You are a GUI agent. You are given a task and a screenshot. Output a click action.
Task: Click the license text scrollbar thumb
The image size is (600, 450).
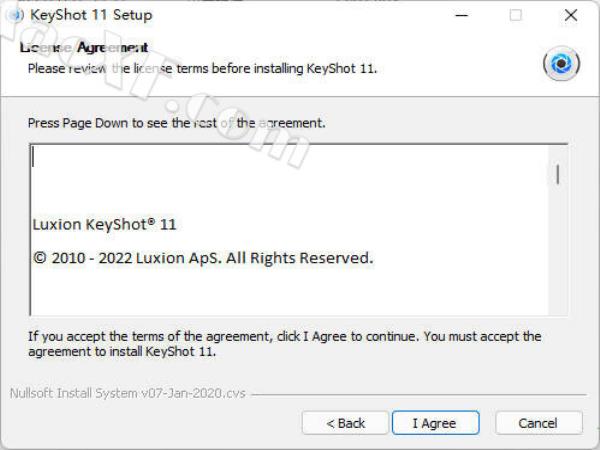pos(558,174)
